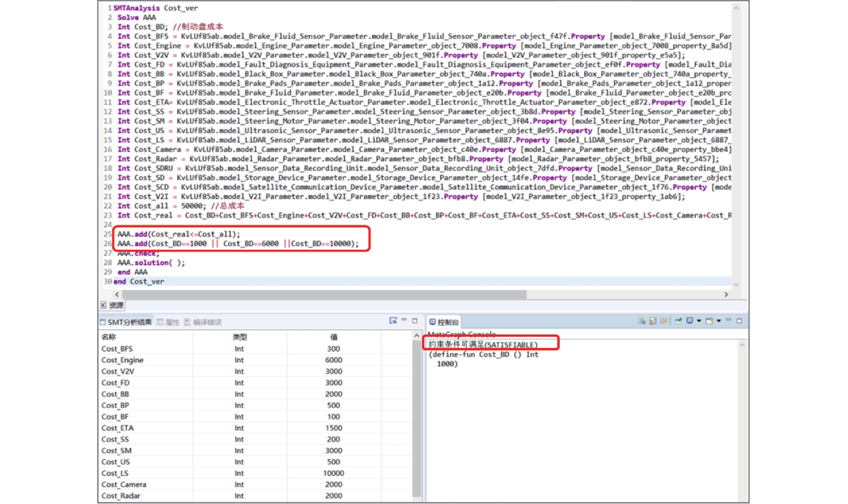Click the value 300 of Cost_BFS
Image resolution: width=848 pixels, height=504 pixels.
tap(334, 349)
